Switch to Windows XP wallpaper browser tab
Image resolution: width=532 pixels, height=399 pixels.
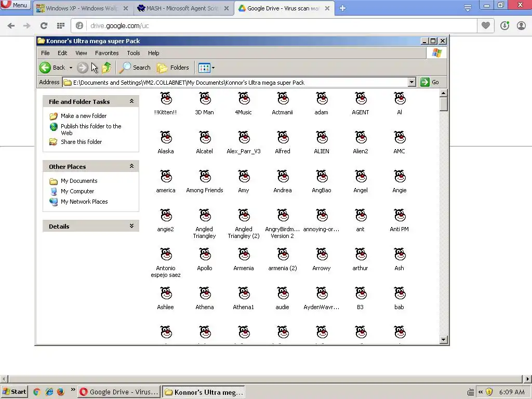pyautogui.click(x=83, y=8)
